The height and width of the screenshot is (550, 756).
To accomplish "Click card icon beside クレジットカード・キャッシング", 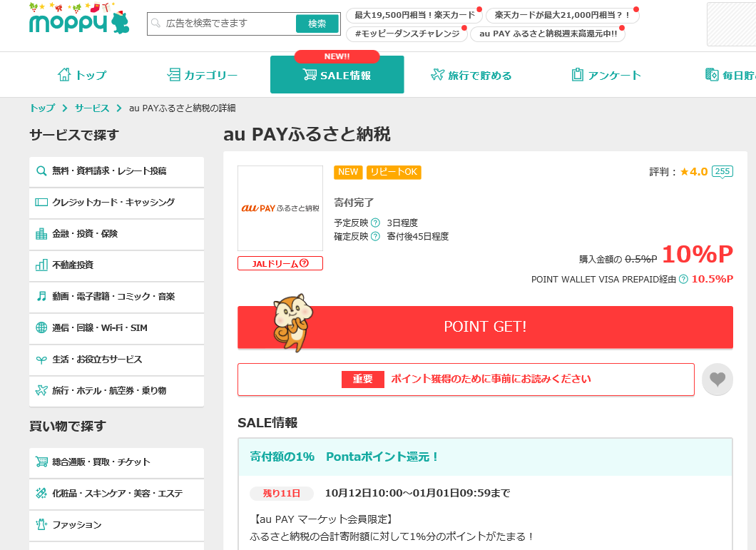I will (41, 202).
